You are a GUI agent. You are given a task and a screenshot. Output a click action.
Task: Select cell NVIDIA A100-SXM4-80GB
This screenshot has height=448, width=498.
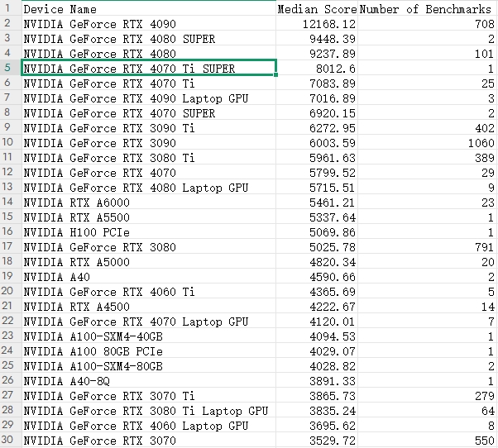149,365
